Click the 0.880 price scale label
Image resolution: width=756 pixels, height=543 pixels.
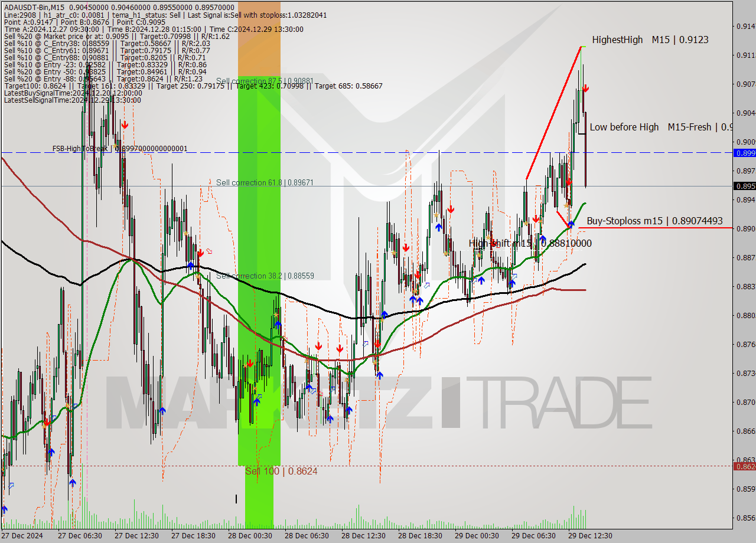(745, 315)
